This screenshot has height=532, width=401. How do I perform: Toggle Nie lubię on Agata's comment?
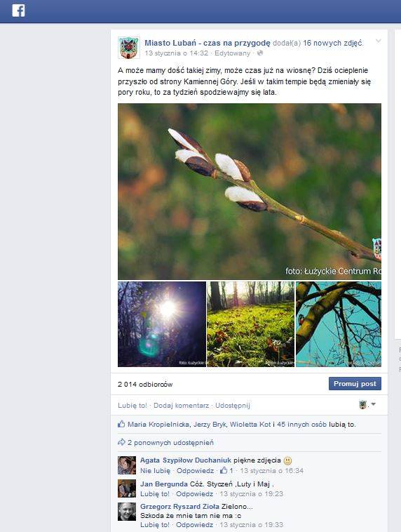point(155,471)
